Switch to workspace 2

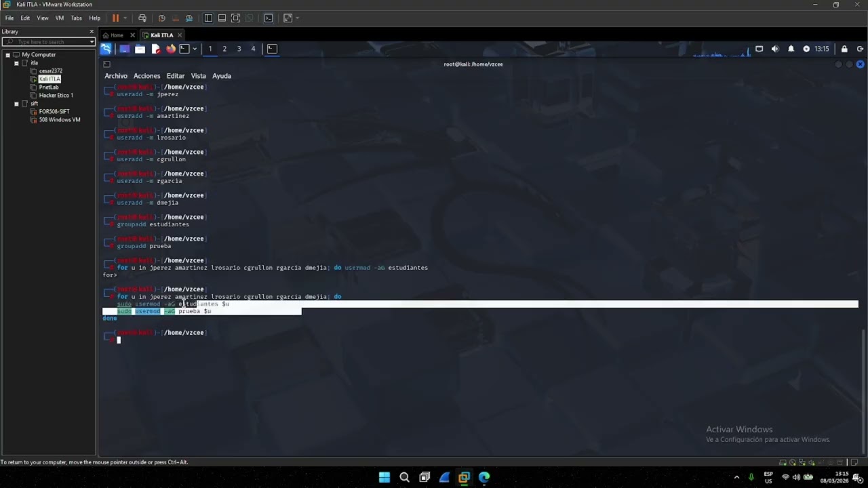pyautogui.click(x=224, y=49)
